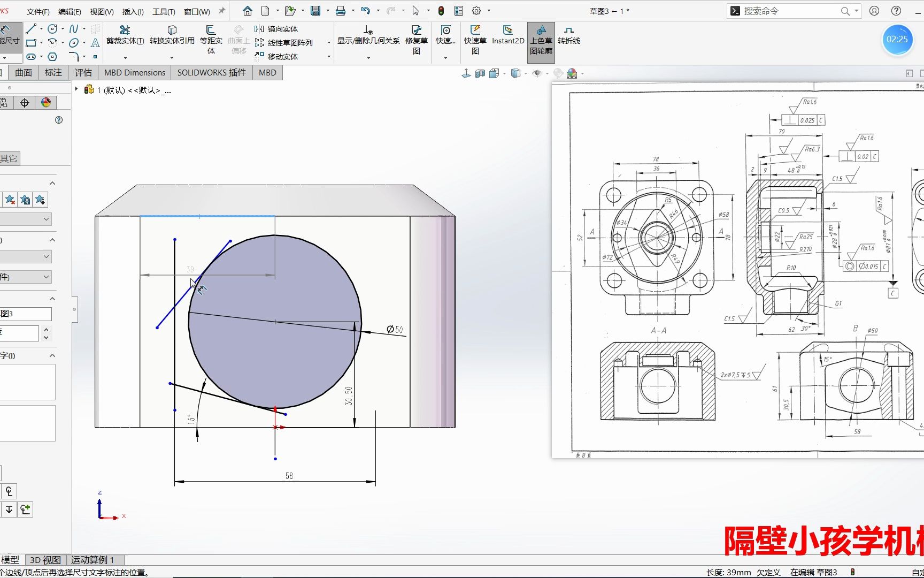Open the Tools (工具) menu
The image size is (924, 578).
[x=164, y=12]
